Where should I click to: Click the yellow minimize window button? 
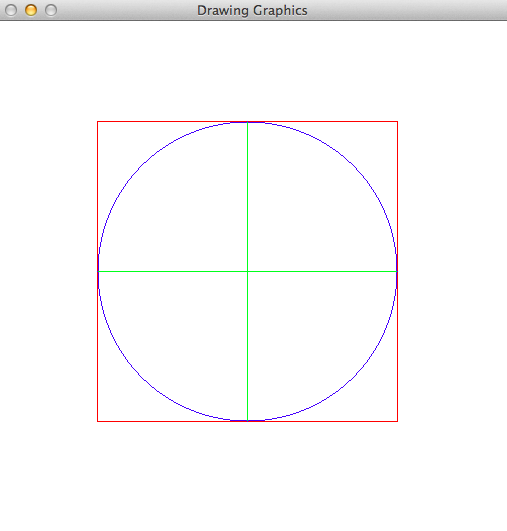point(31,10)
